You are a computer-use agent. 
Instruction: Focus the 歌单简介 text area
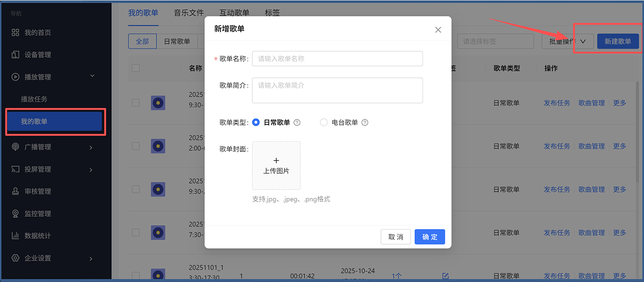[x=337, y=90]
